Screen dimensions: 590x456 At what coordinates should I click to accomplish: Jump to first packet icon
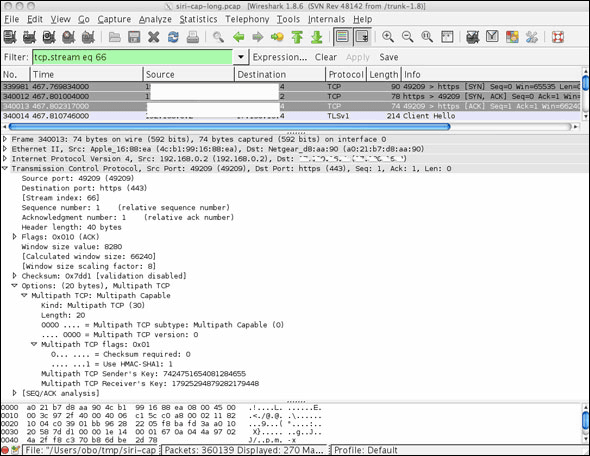297,37
